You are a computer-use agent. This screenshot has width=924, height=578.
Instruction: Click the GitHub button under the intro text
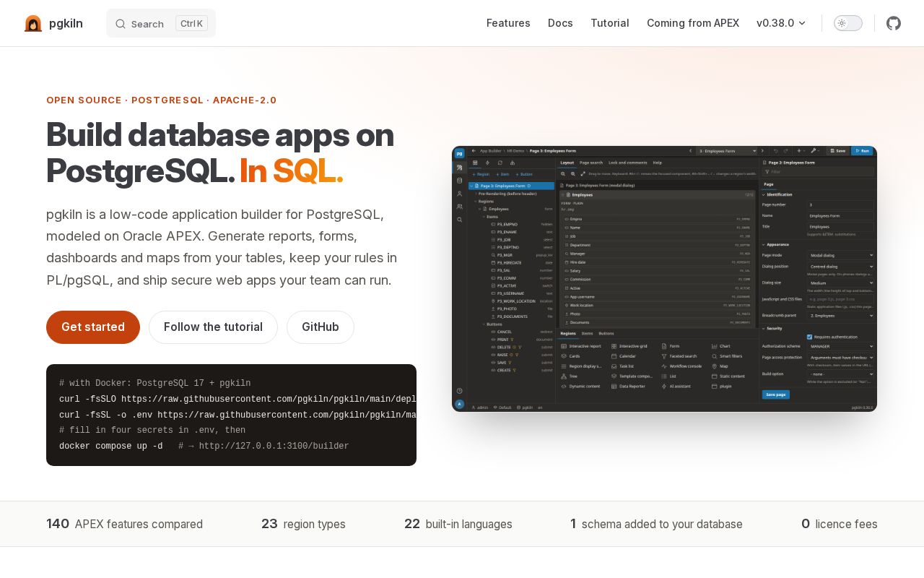pyautogui.click(x=321, y=327)
